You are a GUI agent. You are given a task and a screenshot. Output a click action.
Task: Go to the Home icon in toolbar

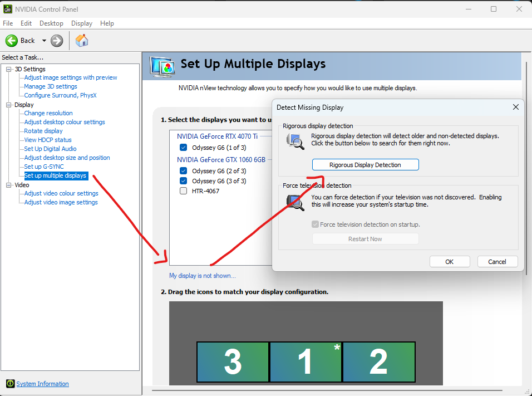[x=82, y=41]
